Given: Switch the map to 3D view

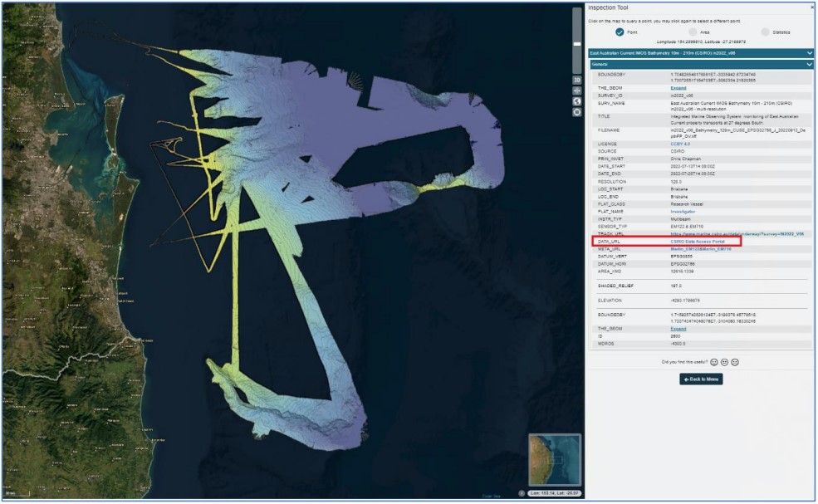Looking at the screenshot, I should (x=577, y=80).
